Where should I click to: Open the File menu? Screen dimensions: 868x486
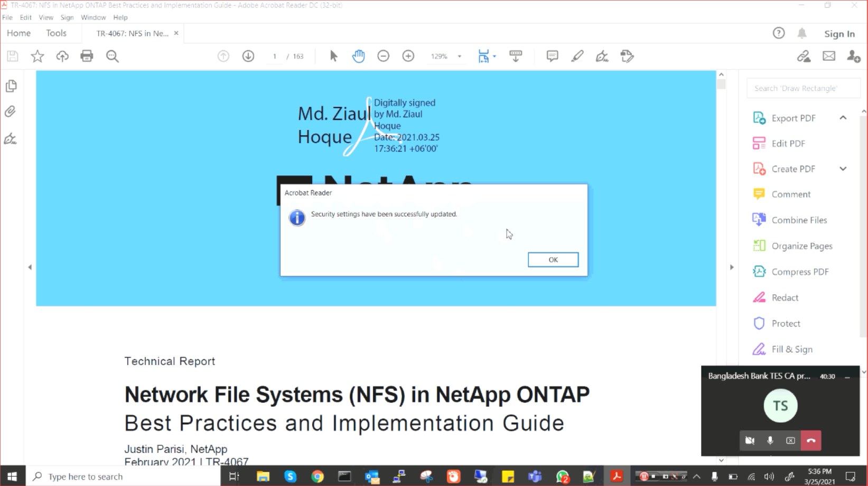click(7, 17)
